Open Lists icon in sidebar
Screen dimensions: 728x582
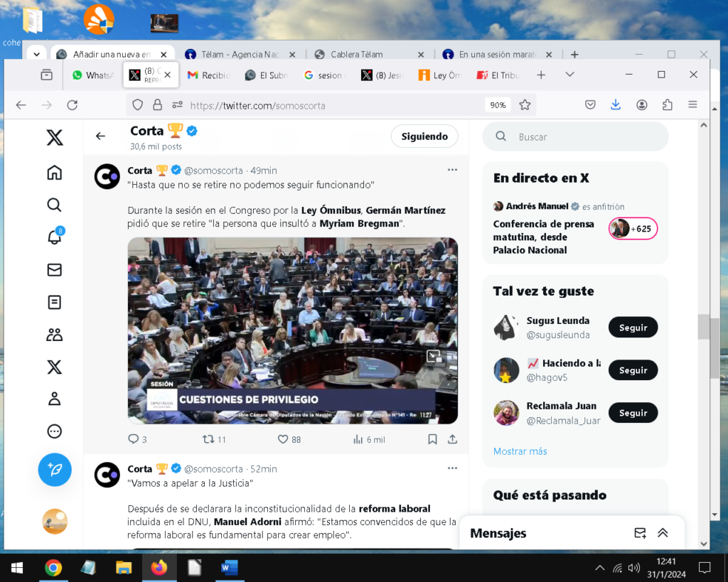click(x=54, y=302)
